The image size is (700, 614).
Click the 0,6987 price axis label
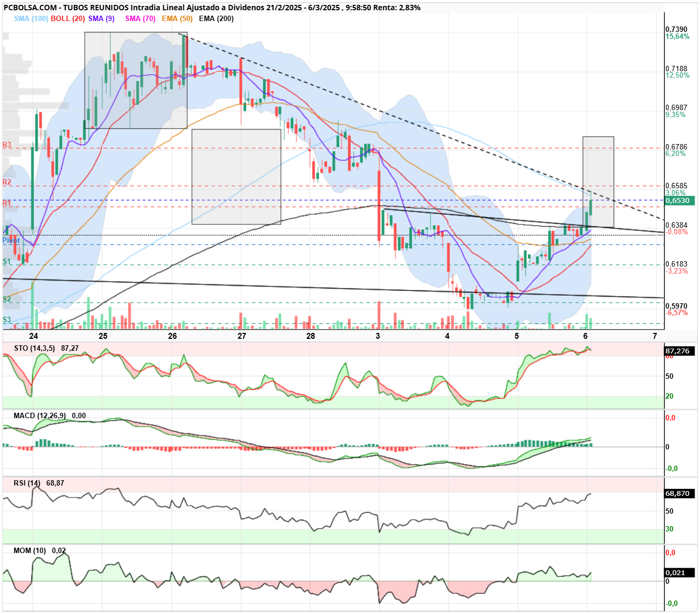point(676,108)
